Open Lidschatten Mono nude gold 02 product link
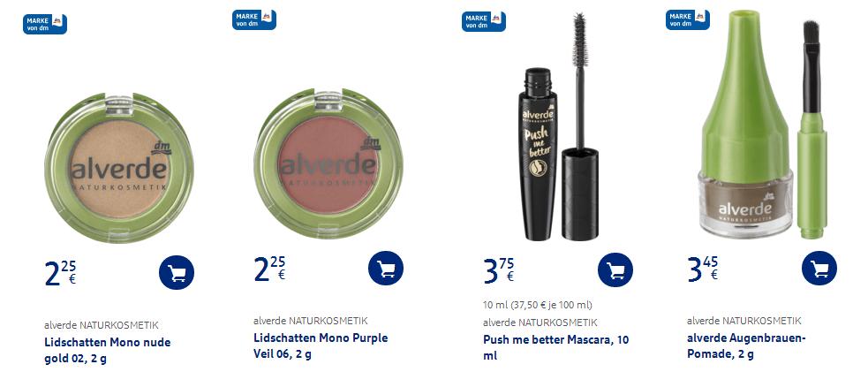The image size is (868, 387). point(108,351)
